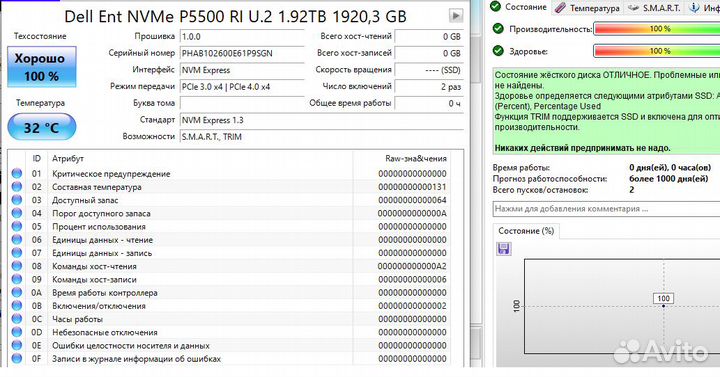This screenshot has width=720, height=377.
Task: Click the Возможности field S.M.A.R.T., TRIM
Action: click(321, 137)
